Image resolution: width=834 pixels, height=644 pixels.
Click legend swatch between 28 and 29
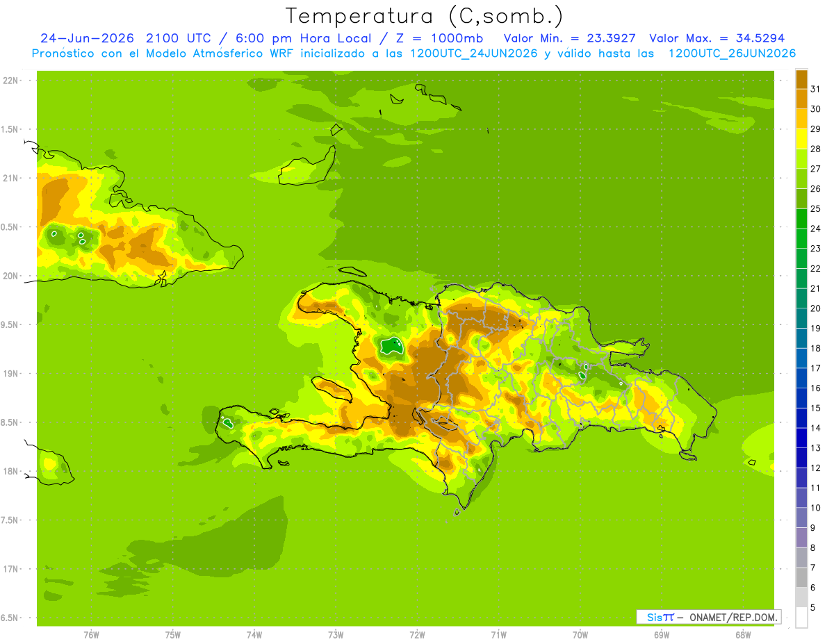tap(801, 138)
